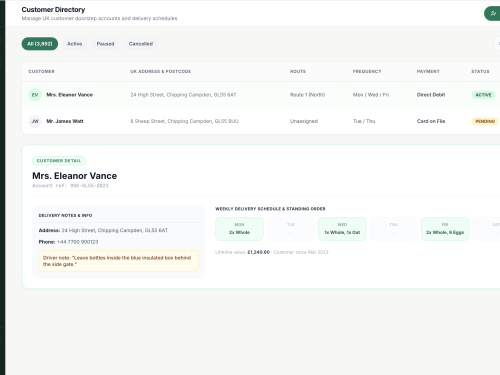The image size is (500, 375).
Task: Click the driver note box
Action: [119, 261]
